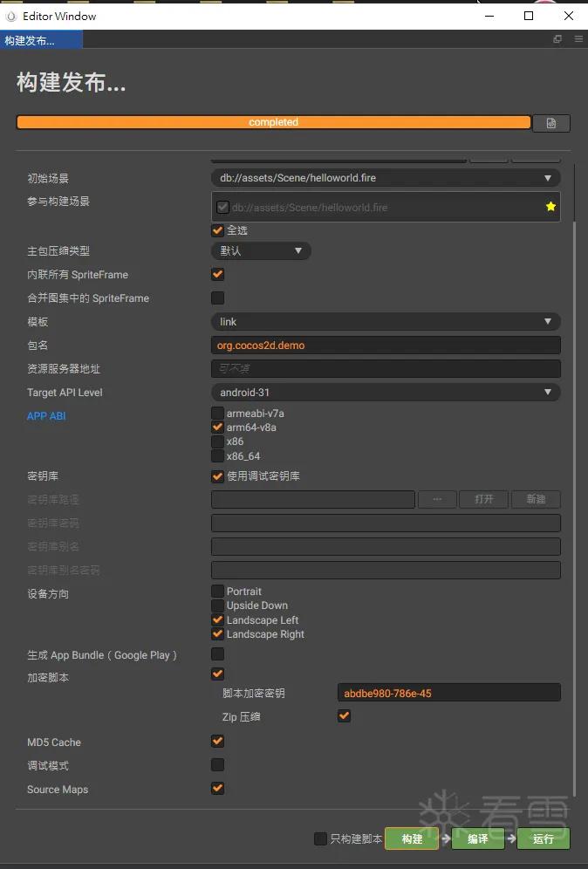Expand the 模板 link dropdown
The height and width of the screenshot is (869, 588).
pos(386,321)
